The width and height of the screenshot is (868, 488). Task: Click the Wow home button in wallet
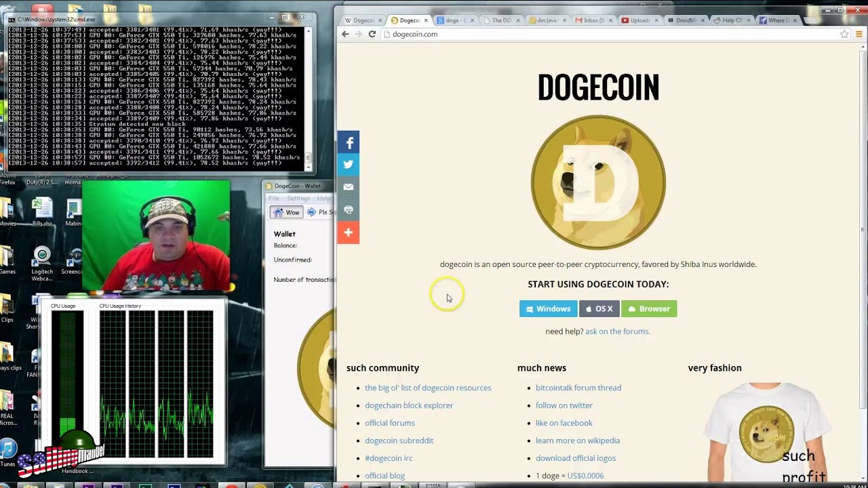(x=285, y=212)
